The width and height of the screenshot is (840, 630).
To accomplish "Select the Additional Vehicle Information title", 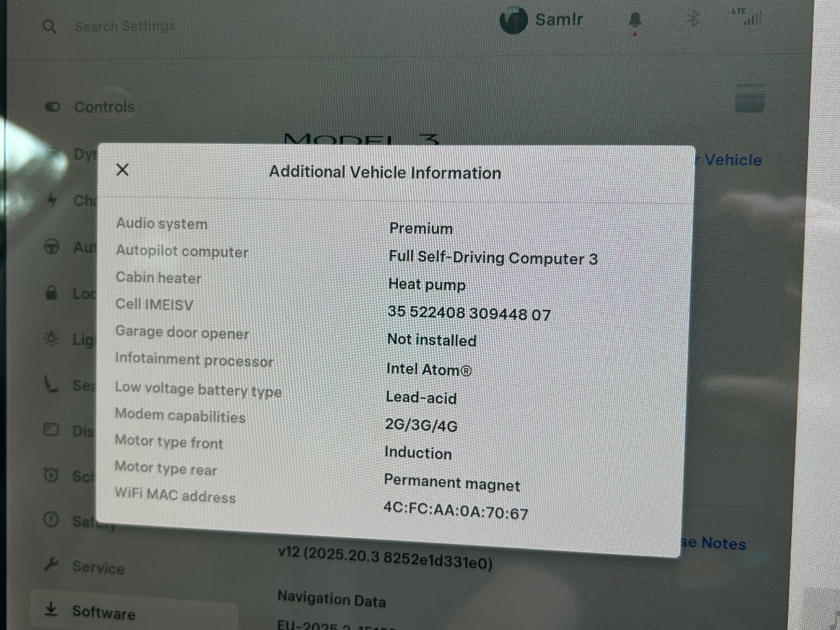I will [385, 172].
